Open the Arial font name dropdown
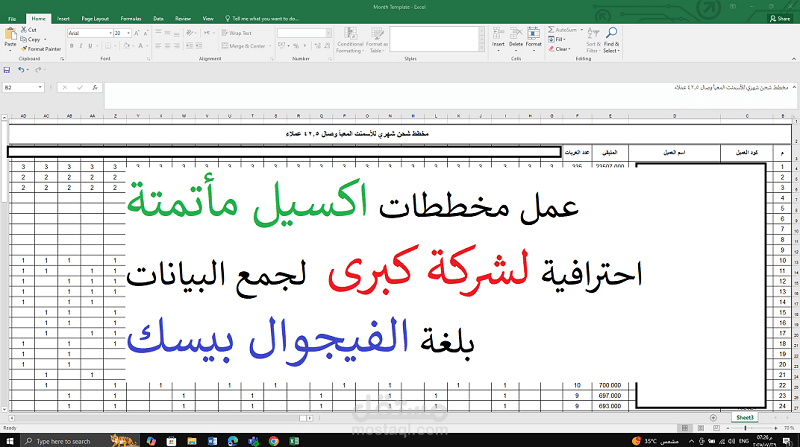The width and height of the screenshot is (800, 447). click(x=110, y=33)
